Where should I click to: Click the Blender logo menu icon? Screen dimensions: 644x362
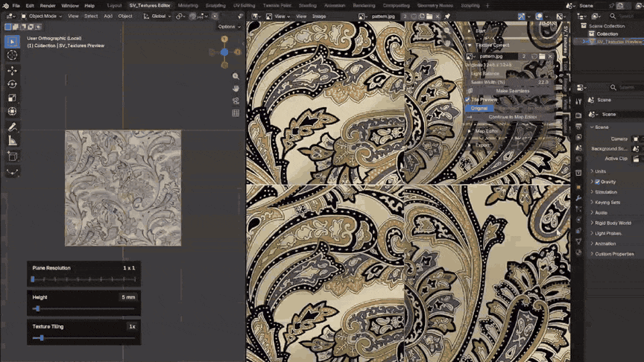pyautogui.click(x=5, y=6)
